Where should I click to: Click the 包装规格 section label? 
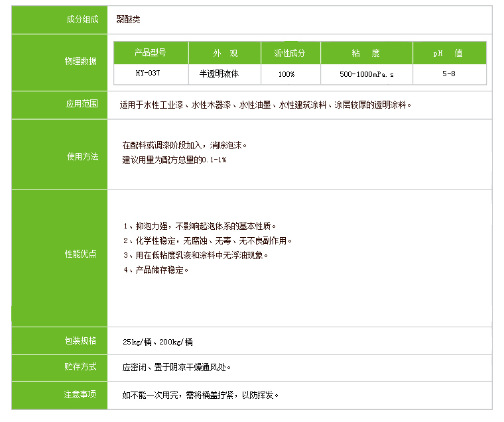coord(81,341)
